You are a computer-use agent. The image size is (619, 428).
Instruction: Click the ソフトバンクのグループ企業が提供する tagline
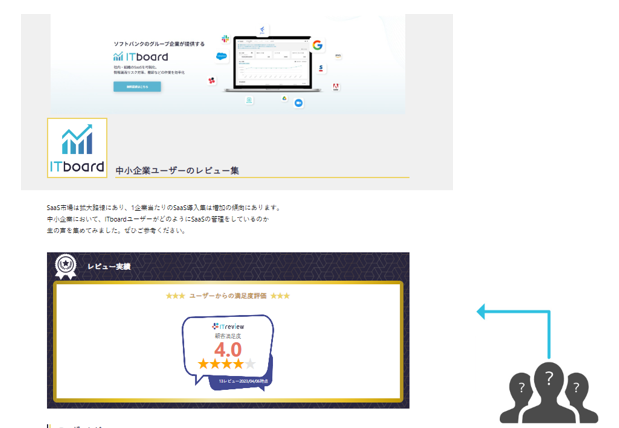(159, 44)
